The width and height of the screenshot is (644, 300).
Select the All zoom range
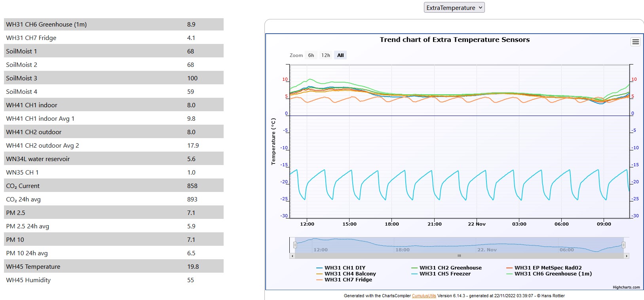coord(340,55)
